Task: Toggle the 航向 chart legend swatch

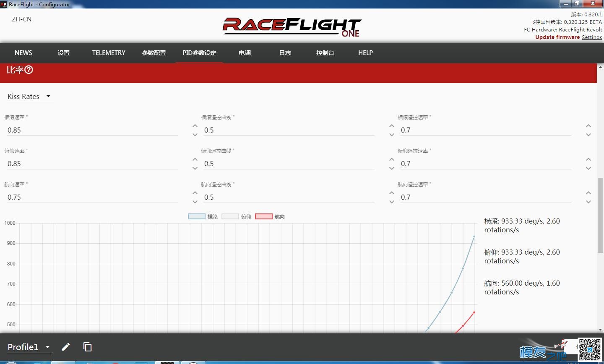Action: (x=263, y=216)
